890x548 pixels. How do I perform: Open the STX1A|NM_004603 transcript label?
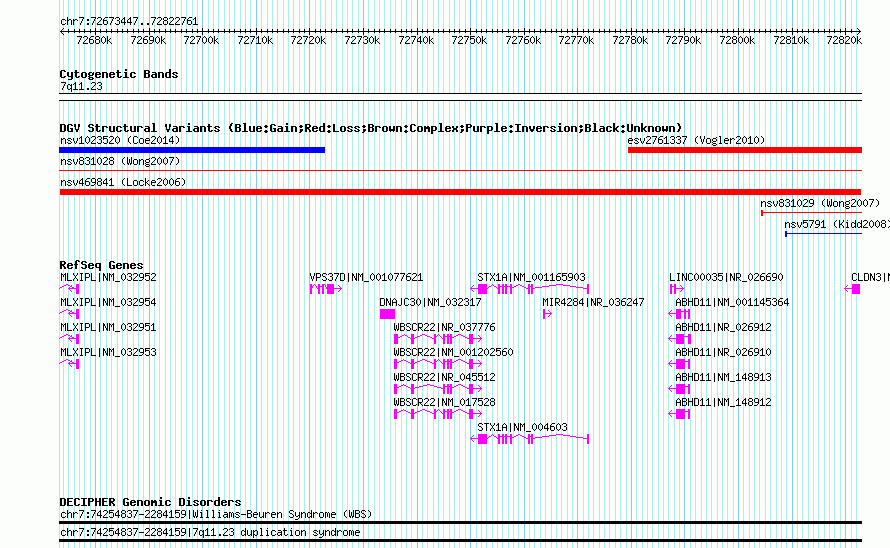click(522, 428)
